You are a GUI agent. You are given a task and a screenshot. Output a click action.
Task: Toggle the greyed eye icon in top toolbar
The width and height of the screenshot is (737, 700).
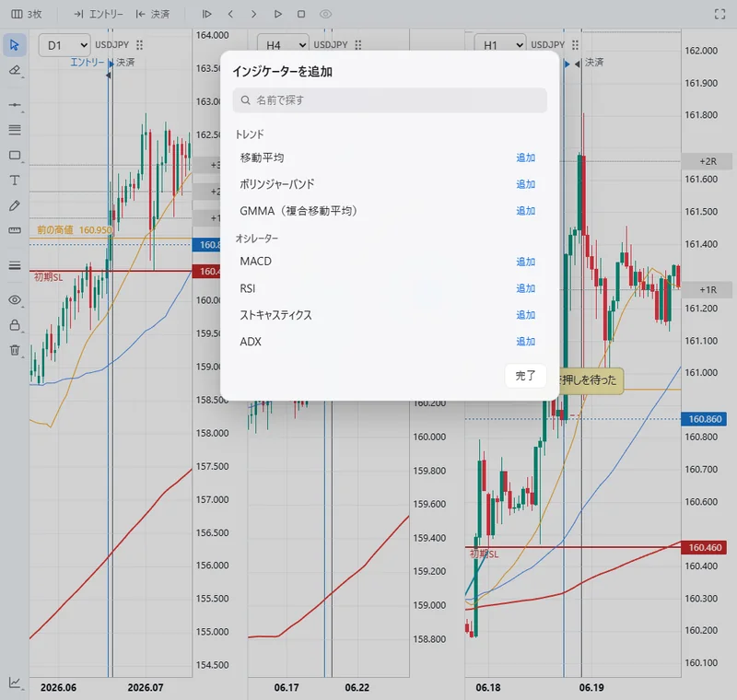(x=325, y=14)
